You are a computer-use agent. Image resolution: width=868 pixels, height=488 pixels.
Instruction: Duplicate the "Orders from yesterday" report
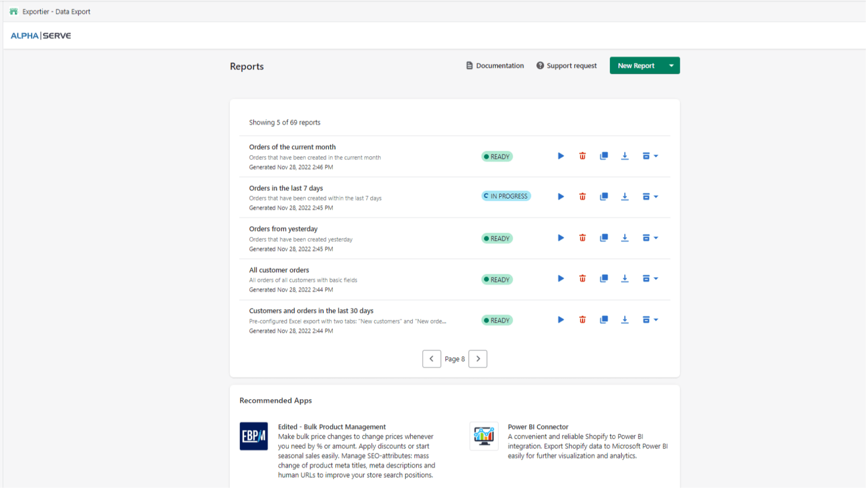(x=604, y=237)
